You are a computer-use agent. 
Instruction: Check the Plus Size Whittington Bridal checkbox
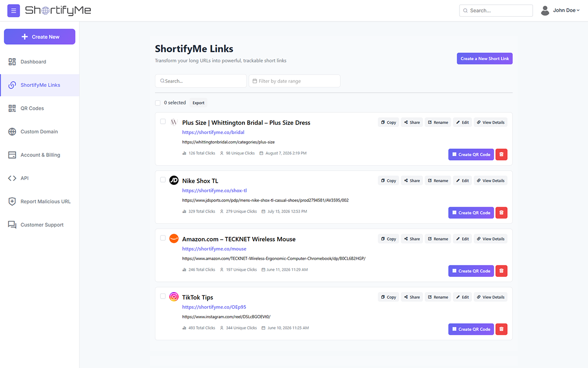163,121
